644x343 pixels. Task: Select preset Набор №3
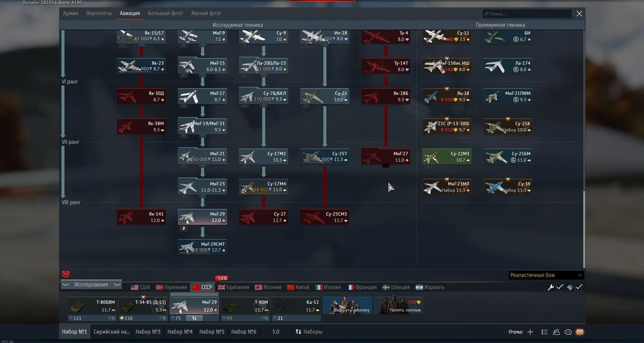[x=148, y=332]
